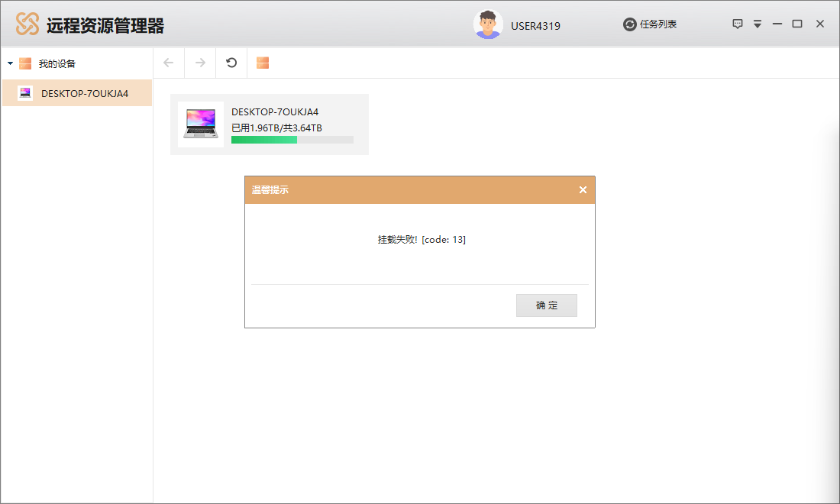Refresh the current device view
The image size is (840, 504).
click(x=231, y=63)
